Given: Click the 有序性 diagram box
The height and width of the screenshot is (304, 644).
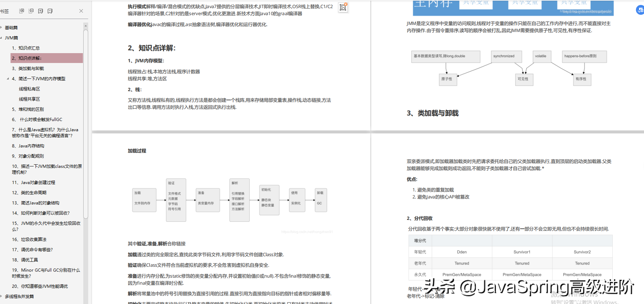Looking at the screenshot, I should click(582, 80).
